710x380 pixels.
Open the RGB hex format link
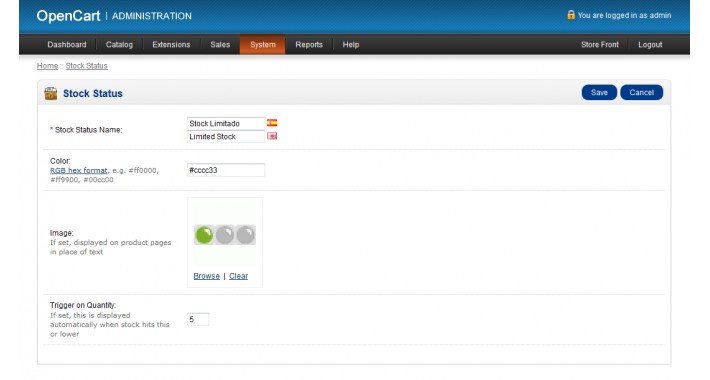pyautogui.click(x=78, y=170)
